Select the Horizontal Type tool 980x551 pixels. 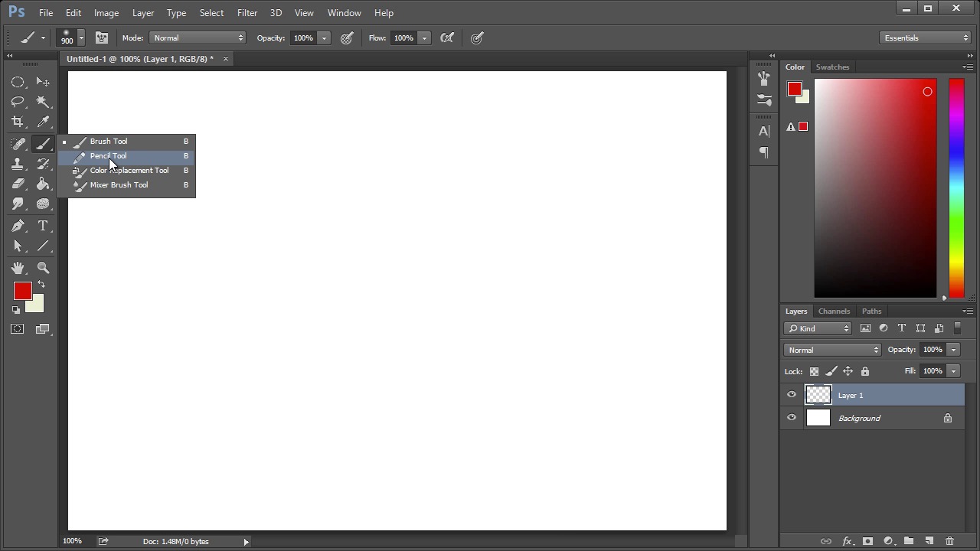click(x=43, y=226)
